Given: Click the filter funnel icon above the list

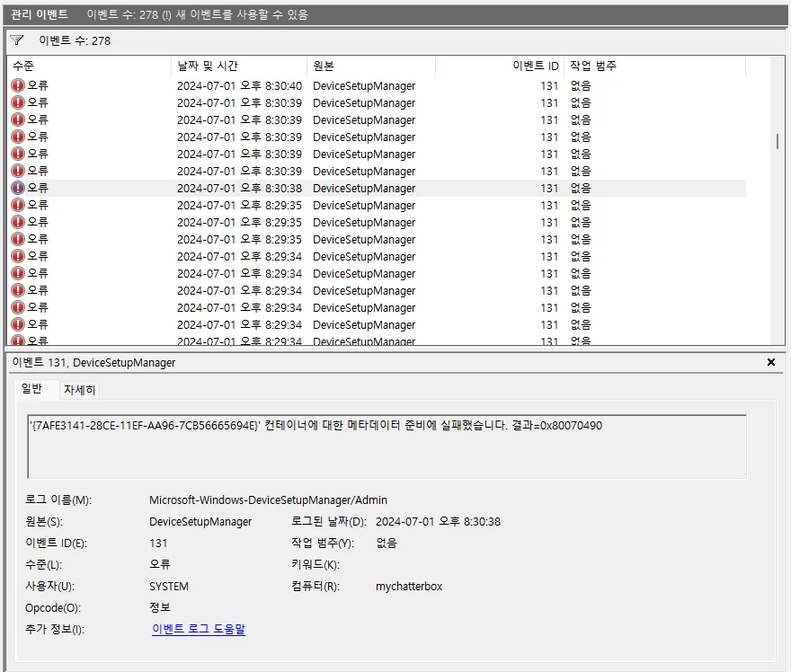Looking at the screenshot, I should click(17, 40).
